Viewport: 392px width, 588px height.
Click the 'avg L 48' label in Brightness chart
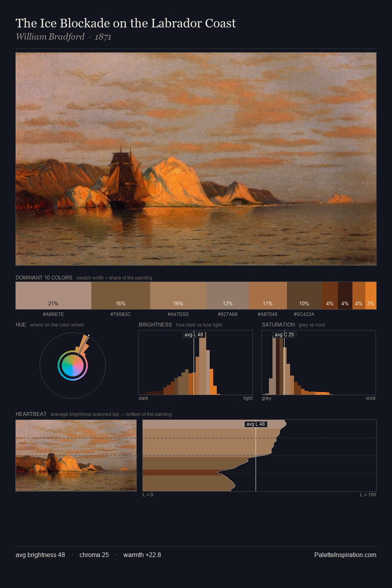coord(194,335)
